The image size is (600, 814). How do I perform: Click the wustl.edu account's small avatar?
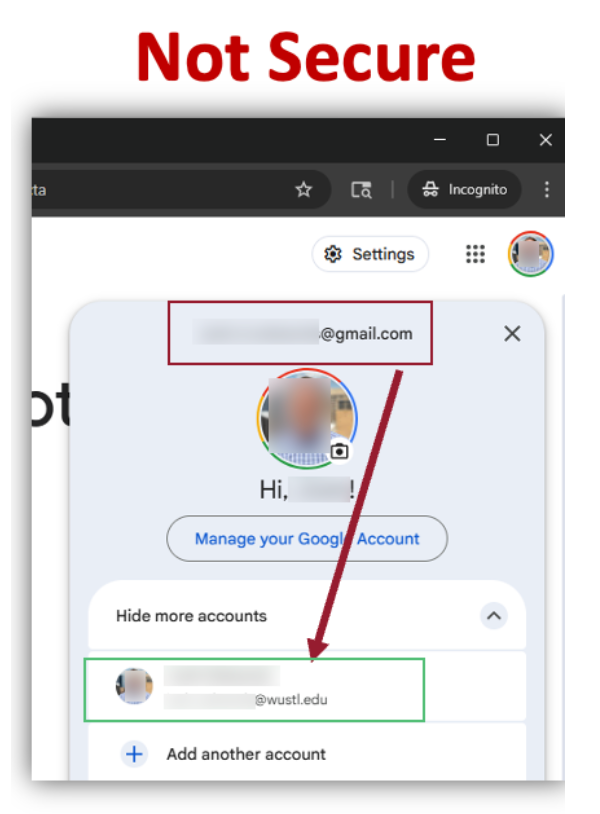pyautogui.click(x=135, y=687)
